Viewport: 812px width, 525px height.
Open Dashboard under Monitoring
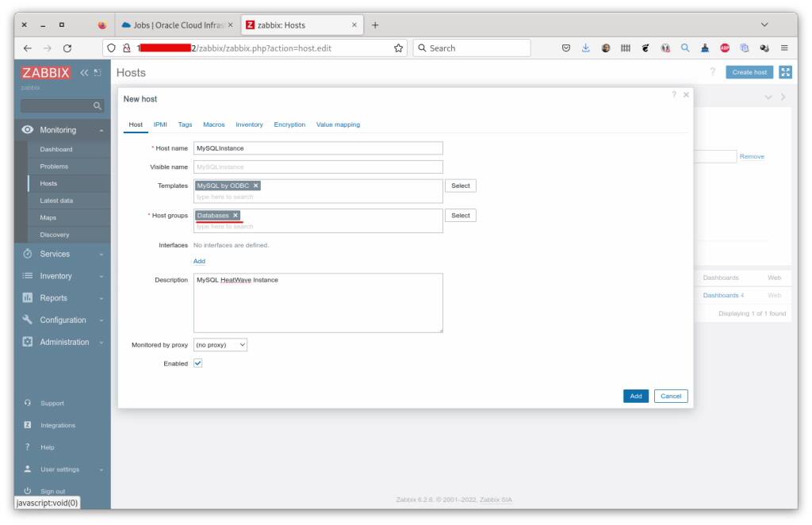[56, 149]
